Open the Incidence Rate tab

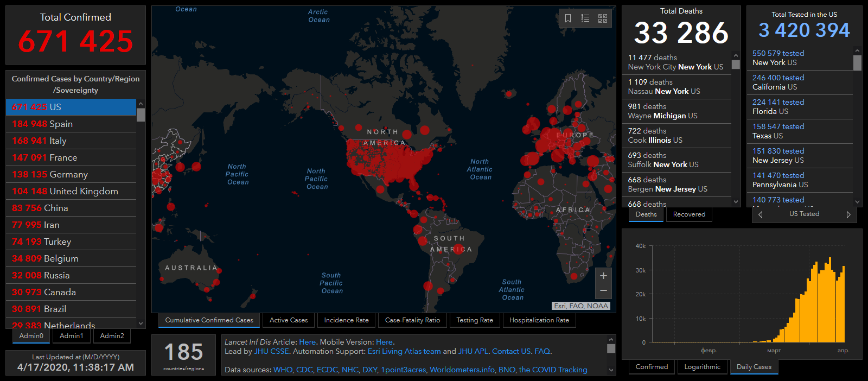click(346, 320)
